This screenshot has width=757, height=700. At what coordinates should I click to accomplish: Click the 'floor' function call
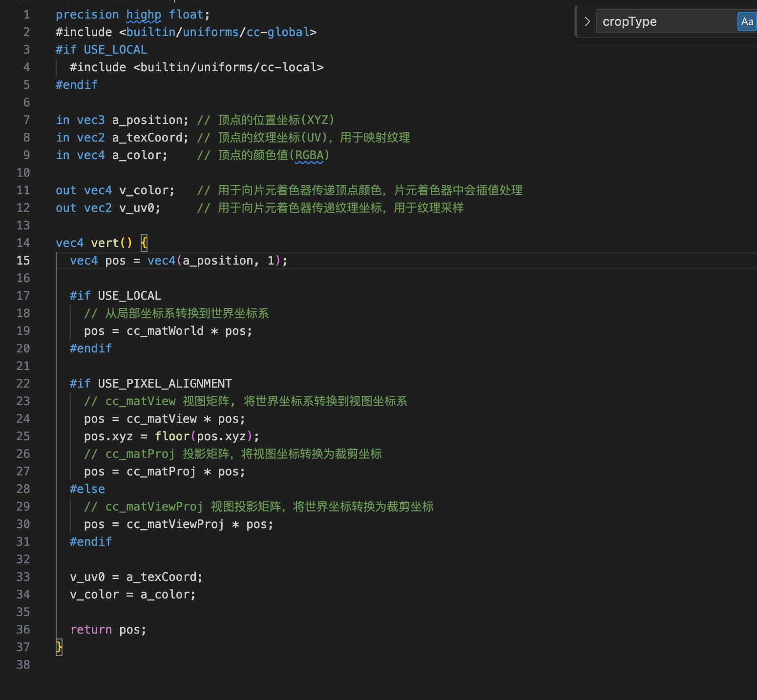click(x=172, y=436)
